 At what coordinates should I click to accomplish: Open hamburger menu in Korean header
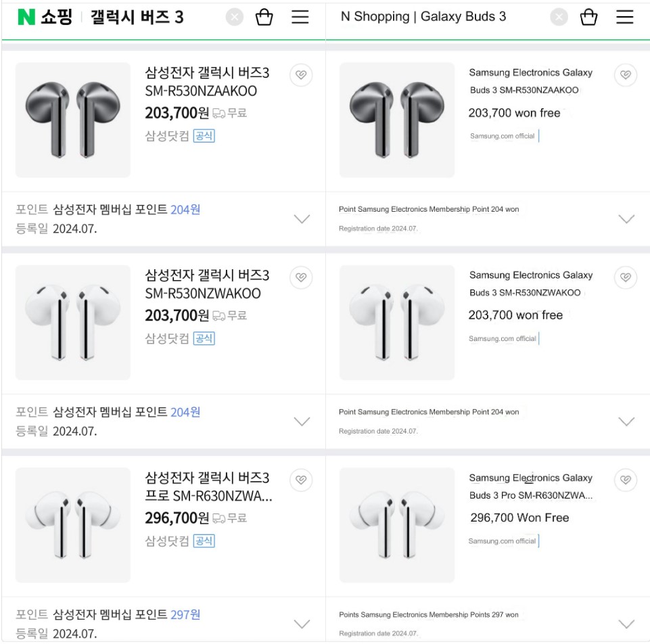click(300, 18)
